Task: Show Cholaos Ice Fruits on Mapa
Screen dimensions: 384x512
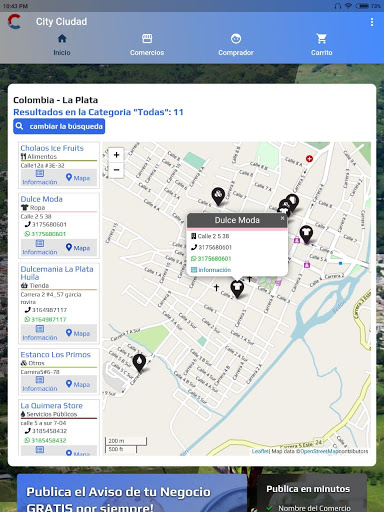Action: click(x=78, y=178)
